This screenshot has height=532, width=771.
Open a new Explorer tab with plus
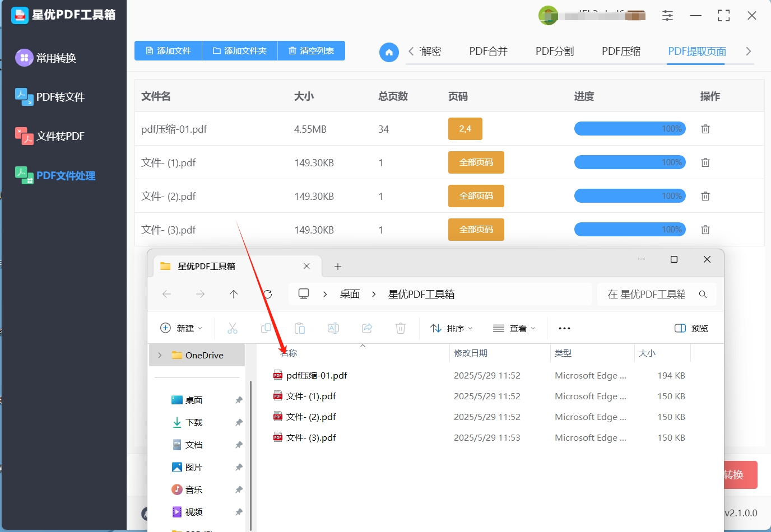click(338, 267)
